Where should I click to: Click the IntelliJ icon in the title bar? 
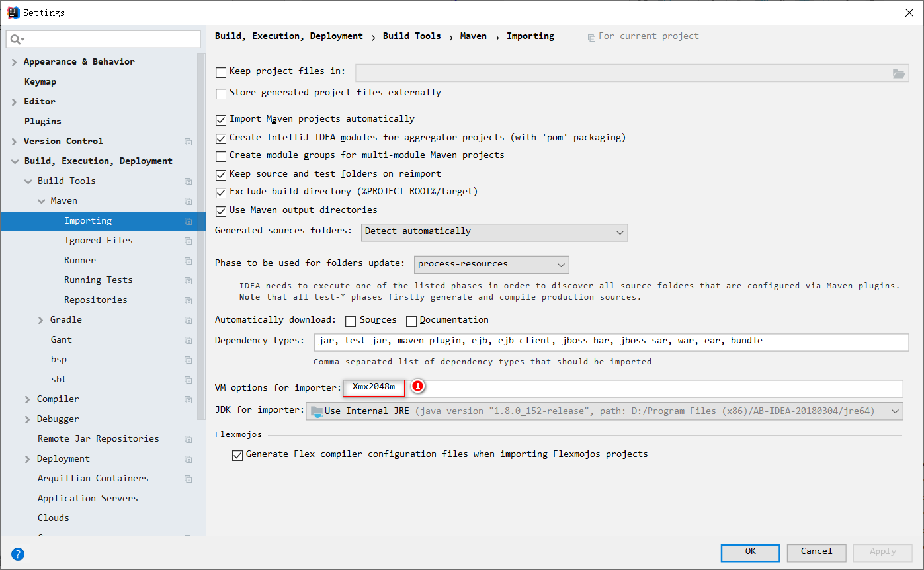tap(13, 12)
